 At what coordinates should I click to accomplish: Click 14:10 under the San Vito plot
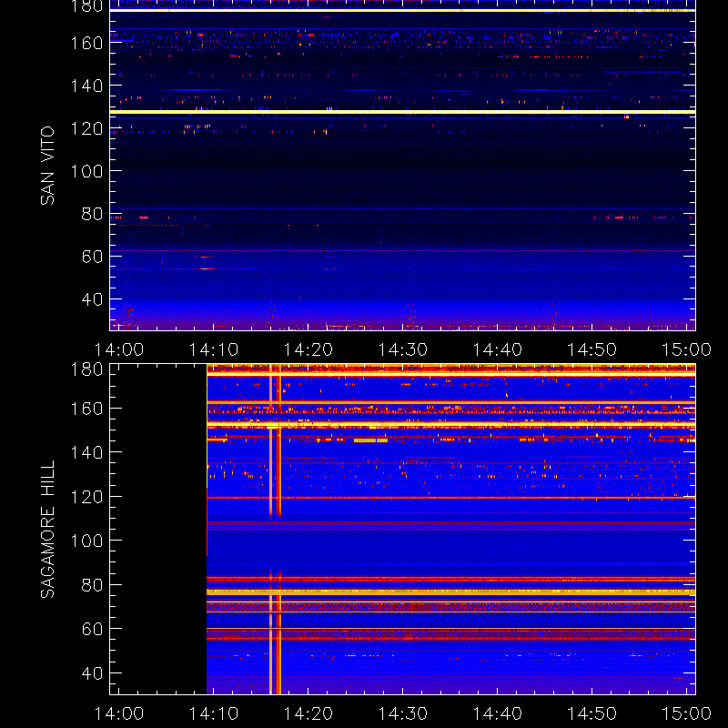click(214, 349)
